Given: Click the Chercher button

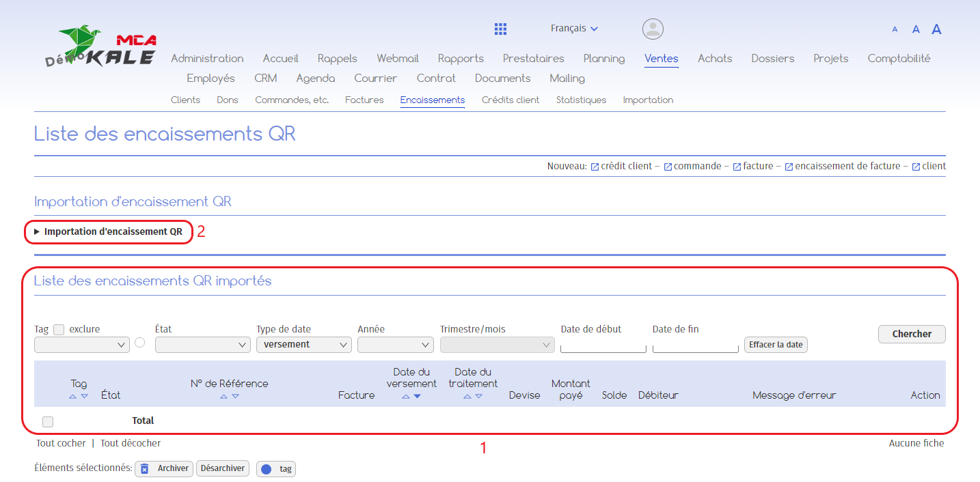Looking at the screenshot, I should click(912, 334).
